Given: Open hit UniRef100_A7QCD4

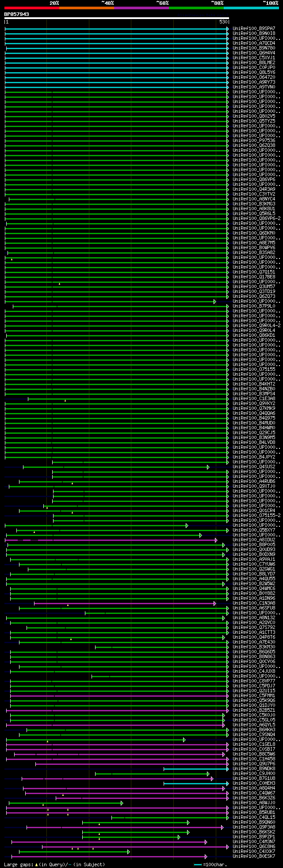Looking at the screenshot, I should [254, 43].
